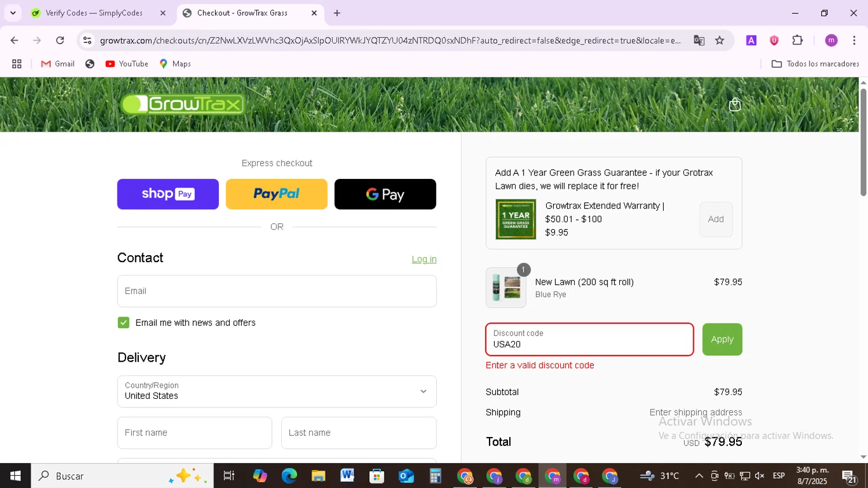
Task: Click the browser back arrow
Action: coord(14,41)
